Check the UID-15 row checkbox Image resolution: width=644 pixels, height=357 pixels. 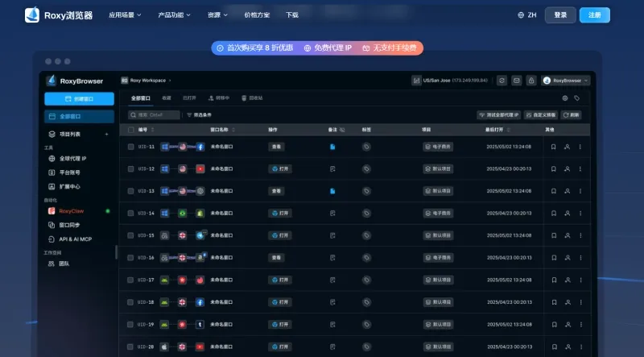(130, 235)
